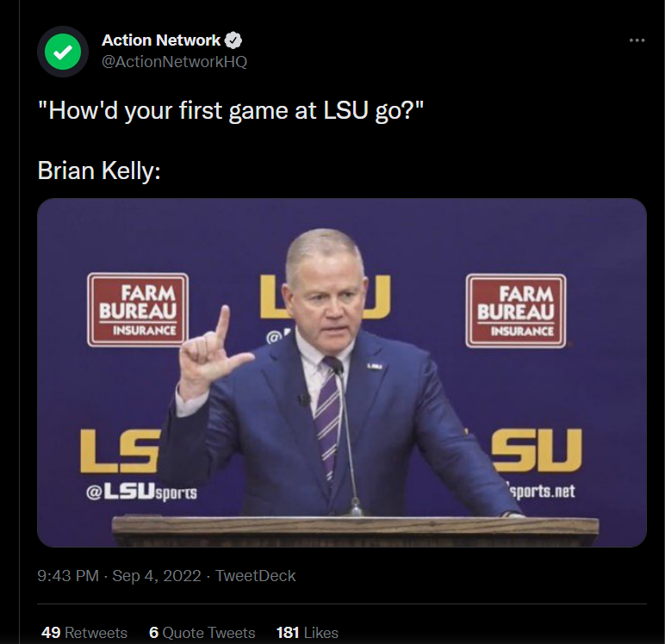Viewport: 665px width, 644px height.
Task: Click the left Farm Bureau Insurance logo
Action: point(138,309)
